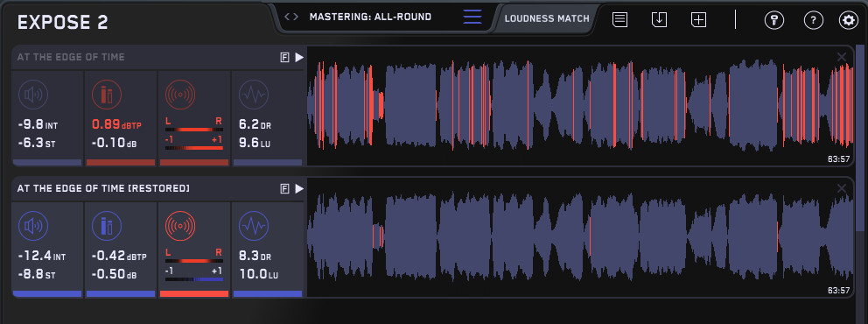Select the 9.6 LU value
The image size is (868, 324).
[255, 144]
